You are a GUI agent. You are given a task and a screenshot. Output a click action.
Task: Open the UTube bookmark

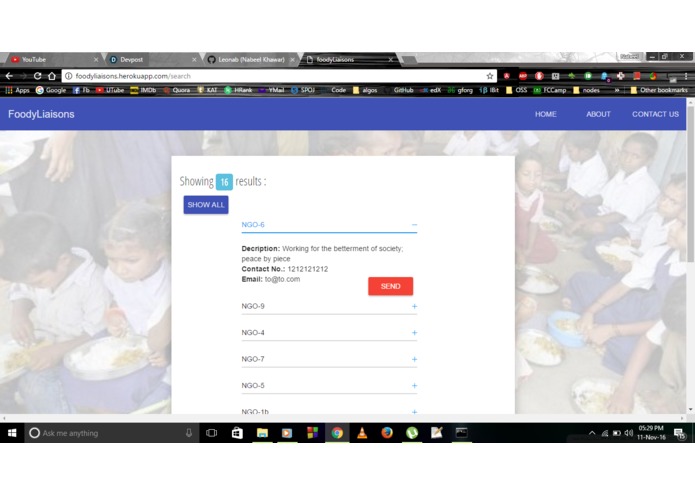[x=110, y=90]
